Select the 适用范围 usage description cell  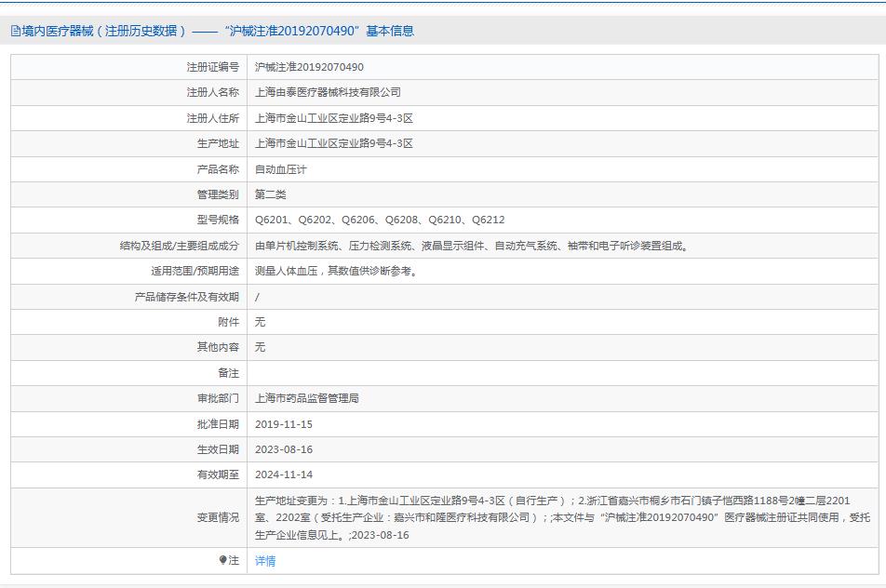(337, 271)
